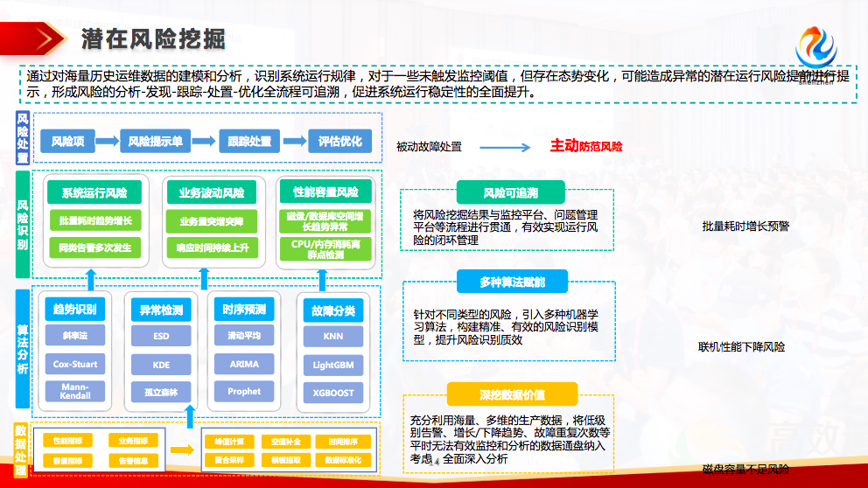Select the ARIMA algorithm box
The width and height of the screenshot is (868, 488).
pos(244,364)
